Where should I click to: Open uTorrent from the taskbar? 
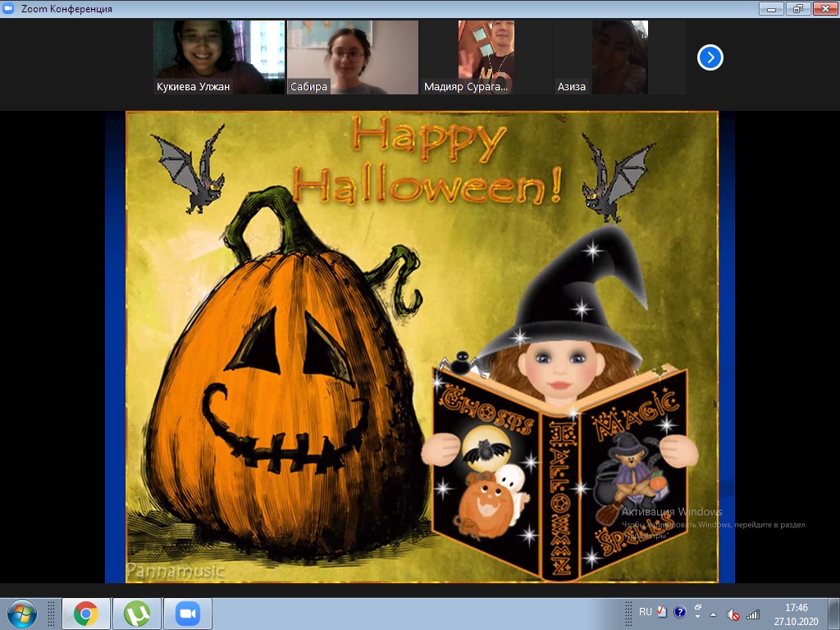pyautogui.click(x=137, y=614)
